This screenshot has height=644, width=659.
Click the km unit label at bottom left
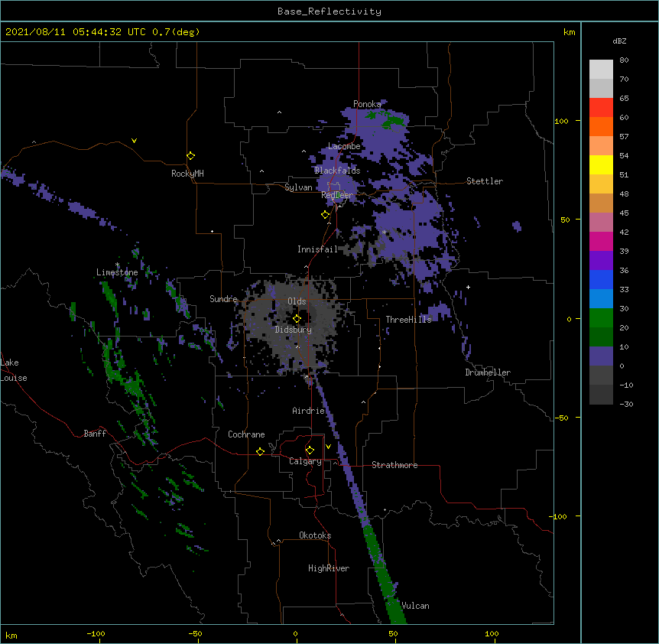click(x=11, y=636)
